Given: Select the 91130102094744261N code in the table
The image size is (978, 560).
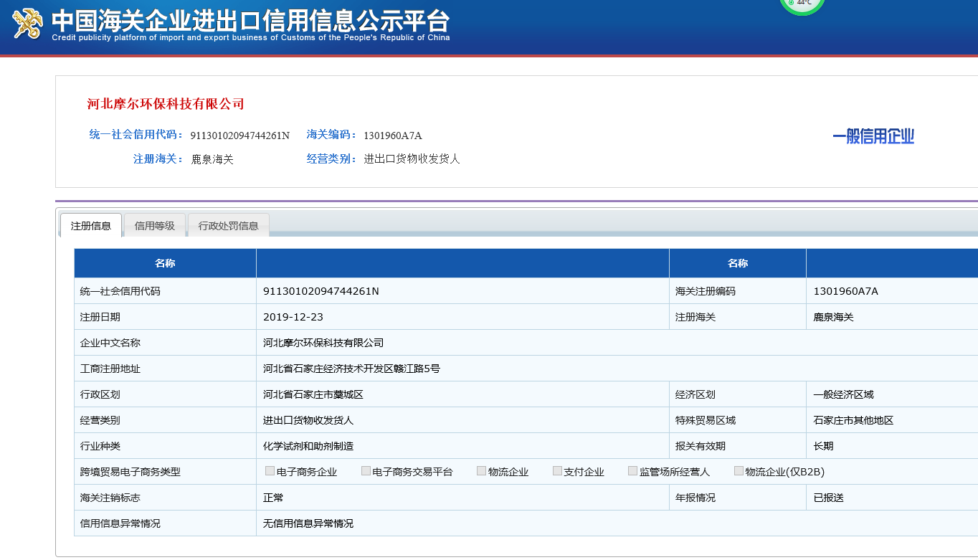Looking at the screenshot, I should 321,291.
